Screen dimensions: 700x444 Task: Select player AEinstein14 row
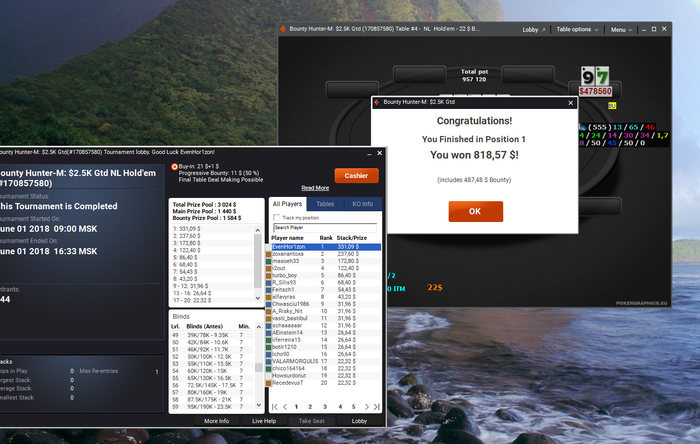(324, 332)
